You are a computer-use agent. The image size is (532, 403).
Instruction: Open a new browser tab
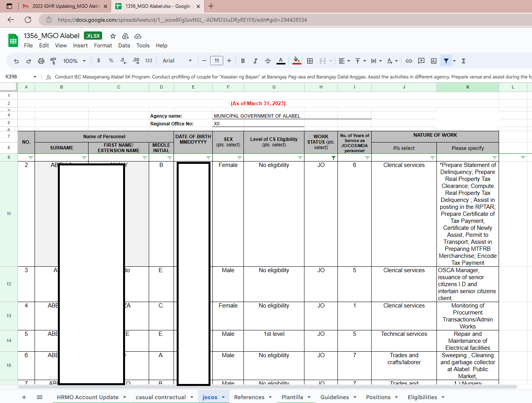(x=211, y=6)
